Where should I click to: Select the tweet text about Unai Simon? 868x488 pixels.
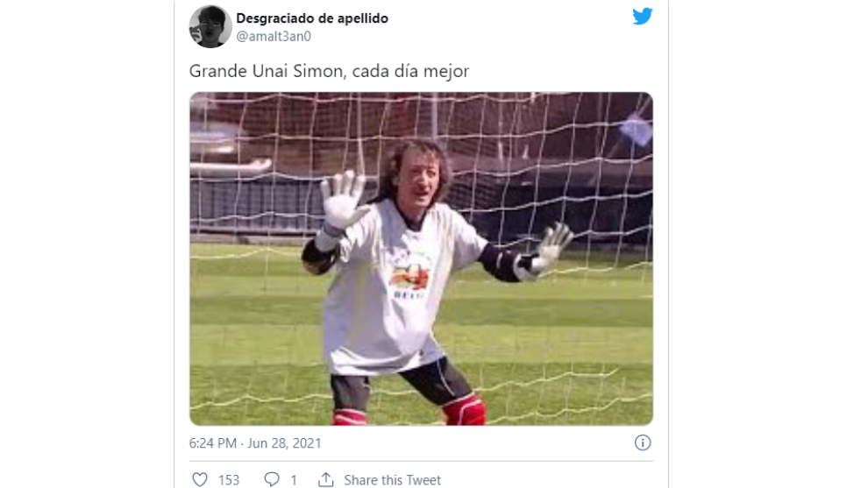pos(329,71)
